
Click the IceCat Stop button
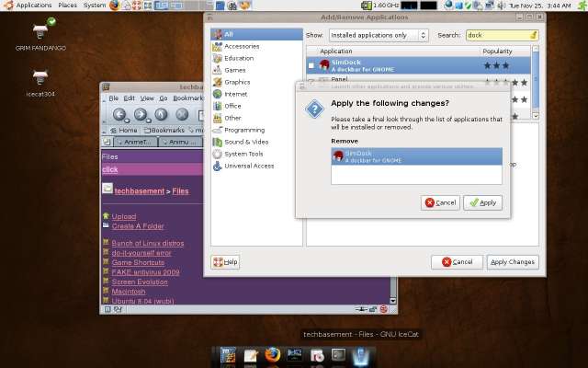click(x=182, y=114)
